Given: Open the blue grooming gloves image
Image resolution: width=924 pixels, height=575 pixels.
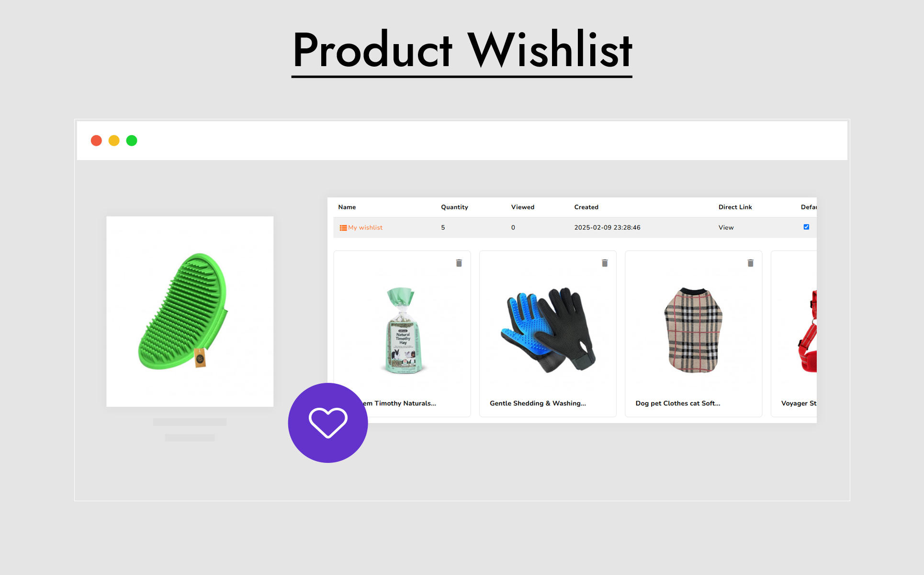Looking at the screenshot, I should click(548, 330).
